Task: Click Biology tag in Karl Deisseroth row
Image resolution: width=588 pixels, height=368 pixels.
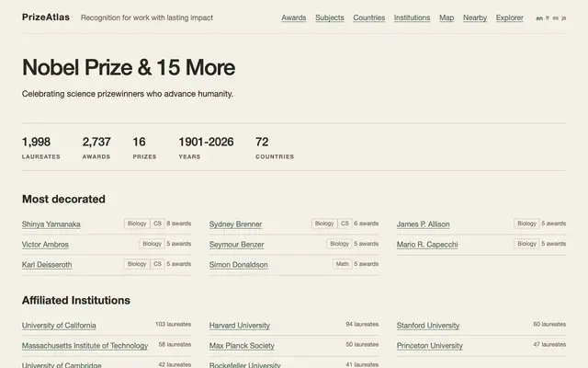Action: [x=137, y=264]
